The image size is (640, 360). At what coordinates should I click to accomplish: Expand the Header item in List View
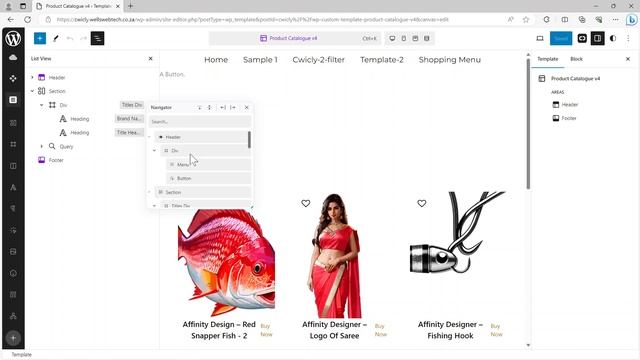[32, 77]
